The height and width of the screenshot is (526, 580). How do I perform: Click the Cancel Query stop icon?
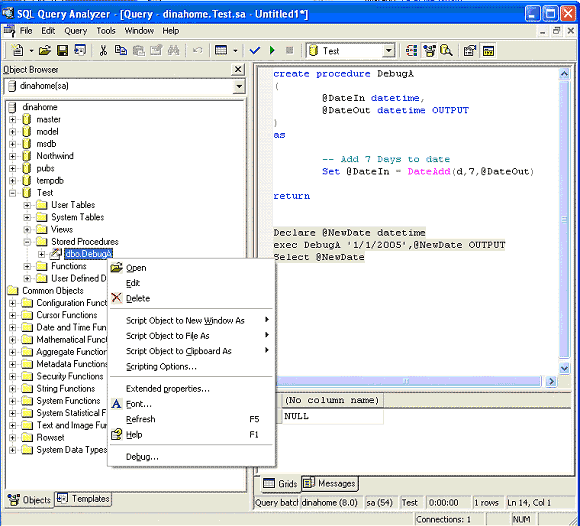click(290, 50)
